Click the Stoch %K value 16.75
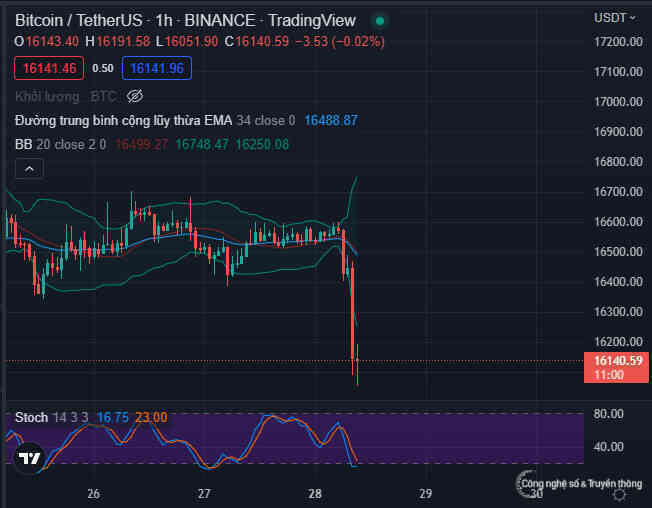The width and height of the screenshot is (652, 508). 113,417
